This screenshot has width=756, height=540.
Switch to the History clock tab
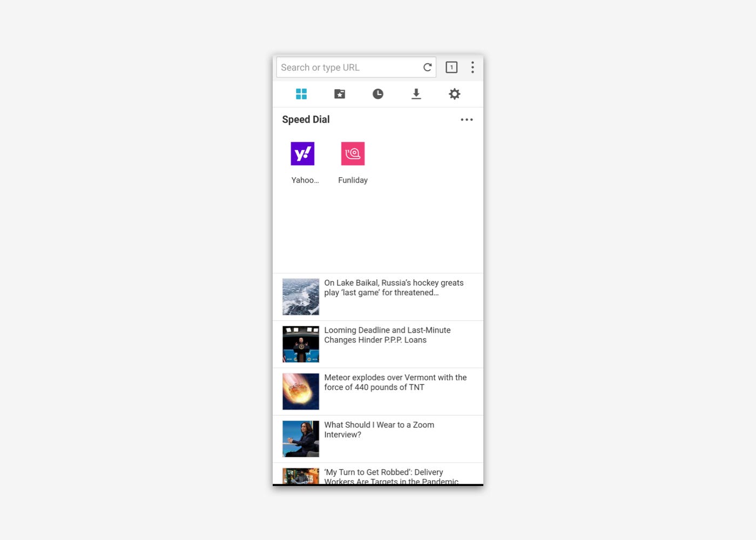(378, 94)
